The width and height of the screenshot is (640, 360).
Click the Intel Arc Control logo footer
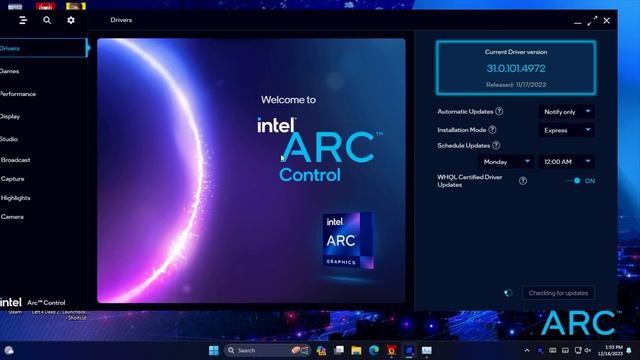click(x=33, y=302)
